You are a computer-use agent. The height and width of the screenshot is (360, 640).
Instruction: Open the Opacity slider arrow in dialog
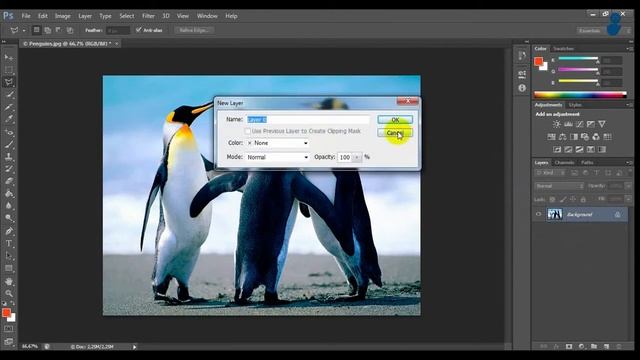tap(357, 157)
